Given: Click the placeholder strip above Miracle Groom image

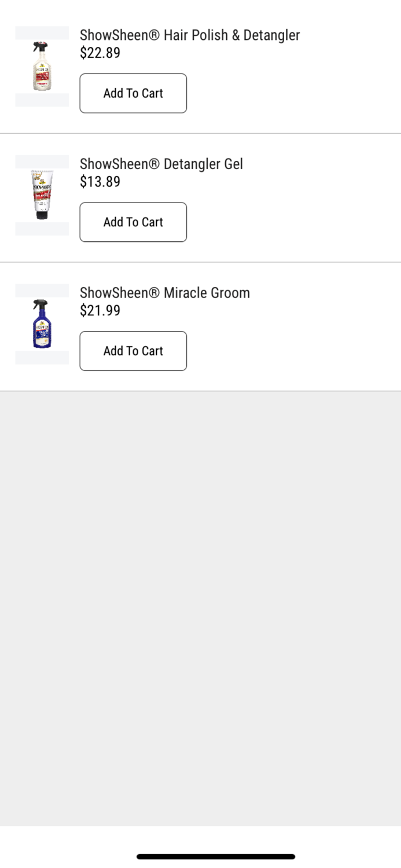Looking at the screenshot, I should 42,290.
